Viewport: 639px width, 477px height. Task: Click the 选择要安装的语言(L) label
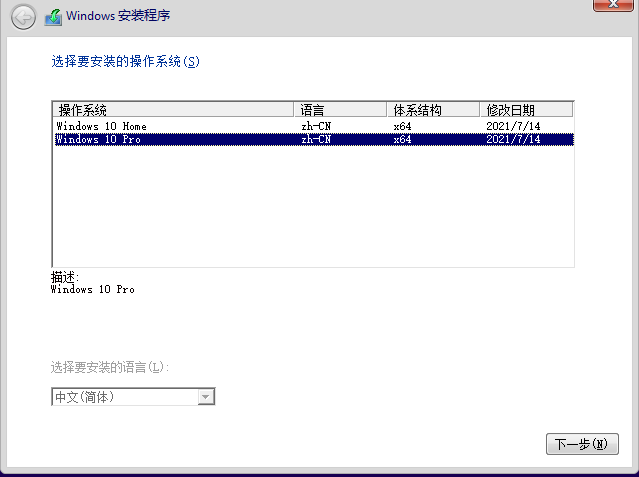[110, 367]
